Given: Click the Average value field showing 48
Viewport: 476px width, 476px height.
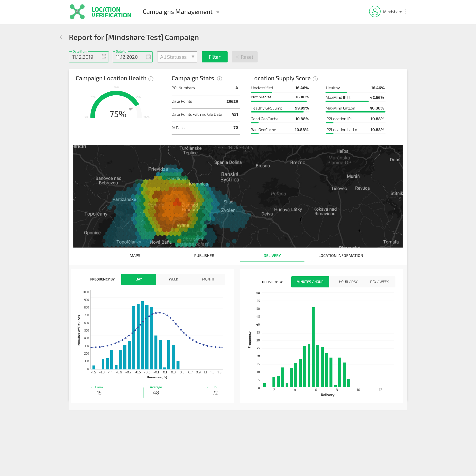Looking at the screenshot, I should tap(156, 393).
